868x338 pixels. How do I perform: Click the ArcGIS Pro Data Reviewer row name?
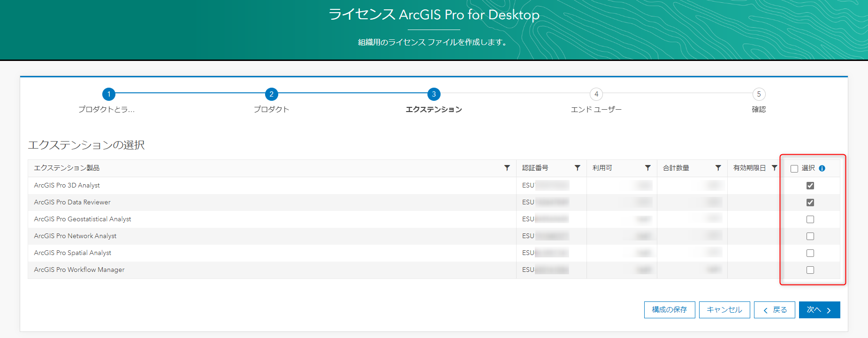click(x=72, y=202)
